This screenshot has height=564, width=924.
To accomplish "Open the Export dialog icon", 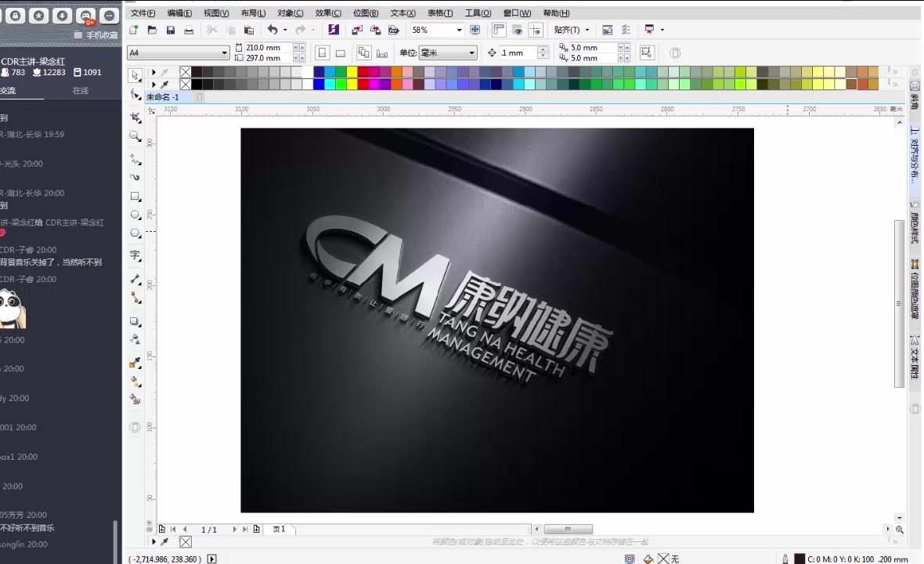I will point(376,29).
